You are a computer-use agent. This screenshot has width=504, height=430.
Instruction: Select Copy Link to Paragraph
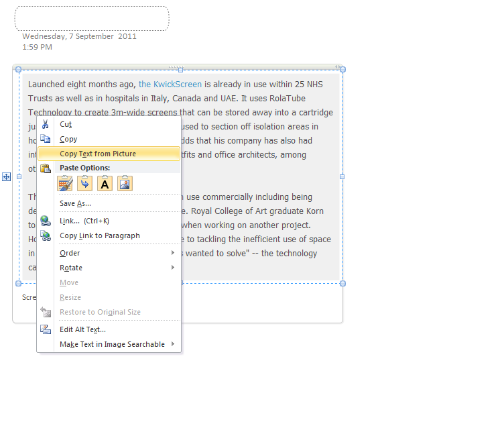click(x=109, y=235)
